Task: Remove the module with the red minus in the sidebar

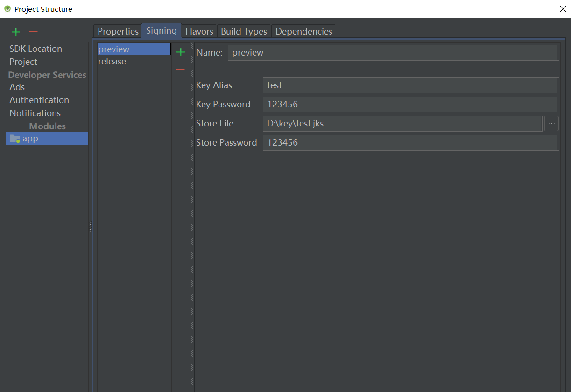Action: (33, 32)
